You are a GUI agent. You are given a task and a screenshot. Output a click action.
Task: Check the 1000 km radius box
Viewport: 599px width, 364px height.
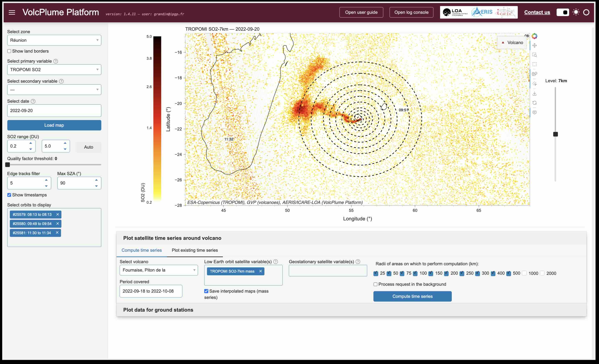pos(524,273)
